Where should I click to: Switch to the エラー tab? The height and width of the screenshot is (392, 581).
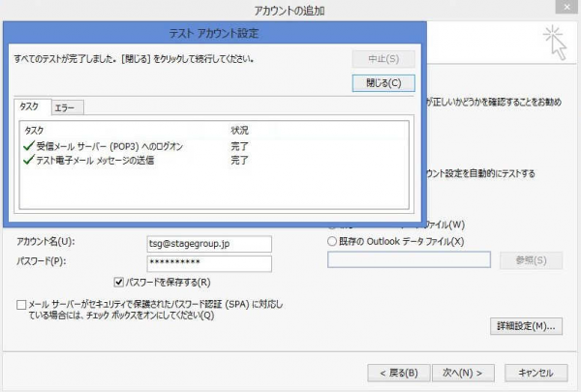[x=65, y=107]
